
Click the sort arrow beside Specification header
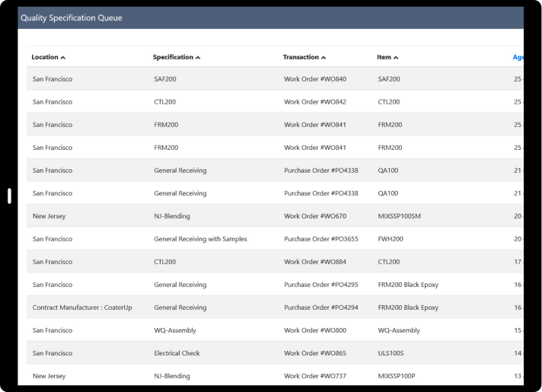(x=198, y=58)
